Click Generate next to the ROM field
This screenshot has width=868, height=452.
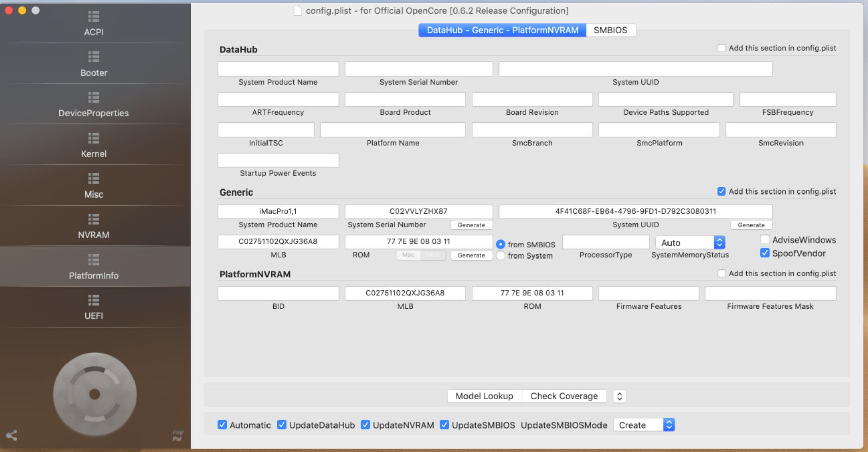pos(471,255)
